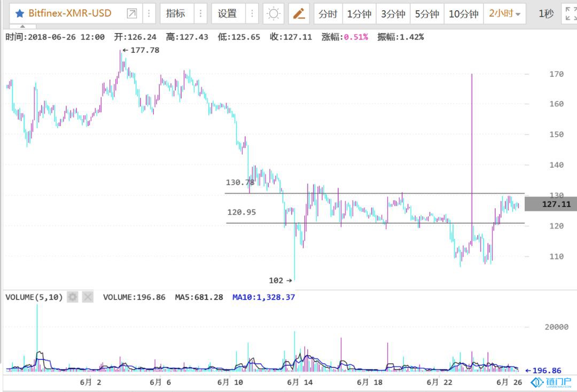Click the 120 price axis label
The height and width of the screenshot is (392, 577).
point(556,226)
